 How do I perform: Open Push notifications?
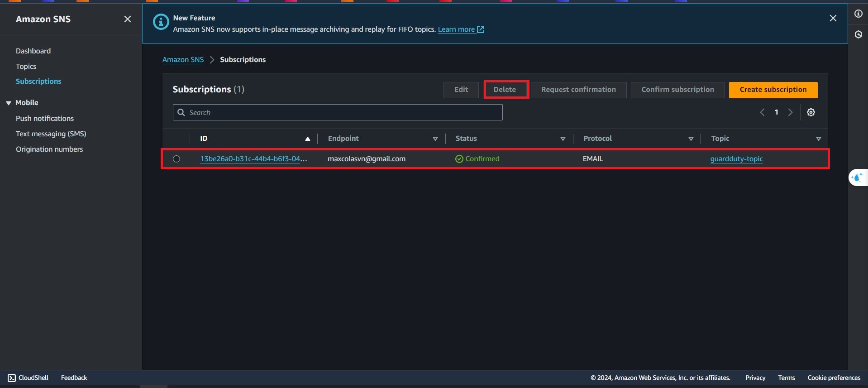coord(45,118)
